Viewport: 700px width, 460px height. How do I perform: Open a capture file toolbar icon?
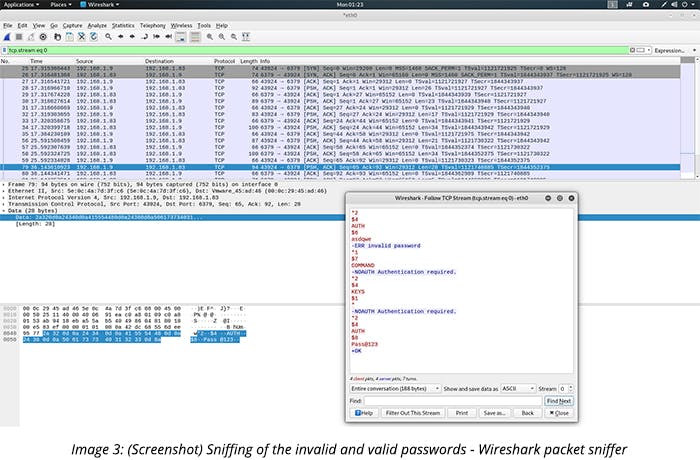(58, 37)
